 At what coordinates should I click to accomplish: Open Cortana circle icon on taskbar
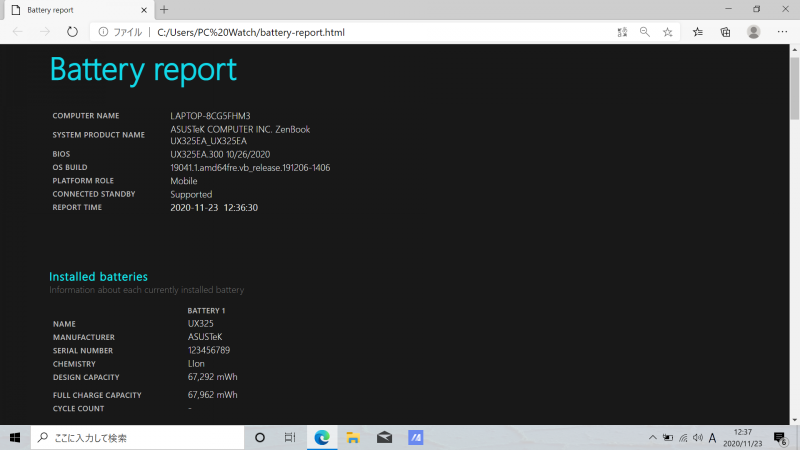point(260,438)
